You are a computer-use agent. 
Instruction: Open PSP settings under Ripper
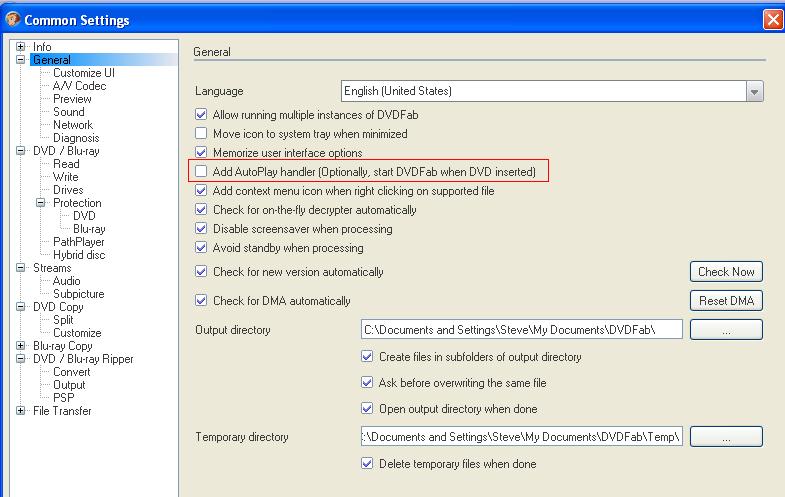(64, 398)
